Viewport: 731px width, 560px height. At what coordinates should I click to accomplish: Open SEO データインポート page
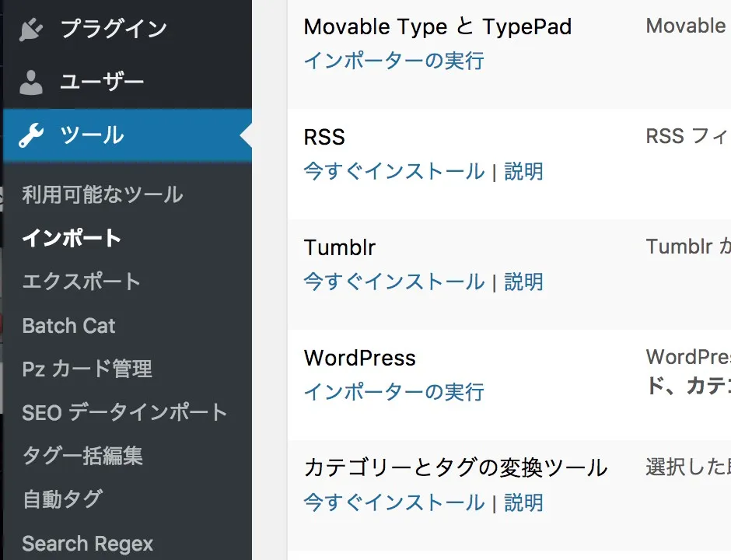coord(124,413)
